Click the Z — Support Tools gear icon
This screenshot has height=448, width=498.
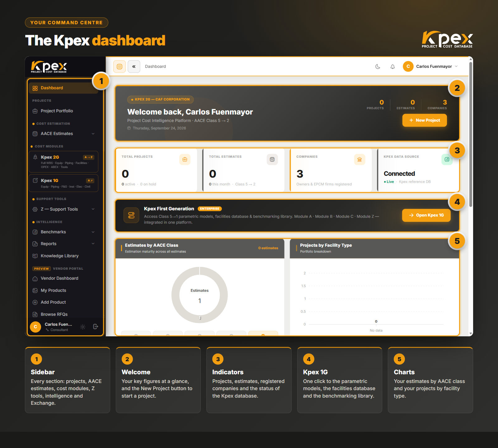(x=35, y=209)
